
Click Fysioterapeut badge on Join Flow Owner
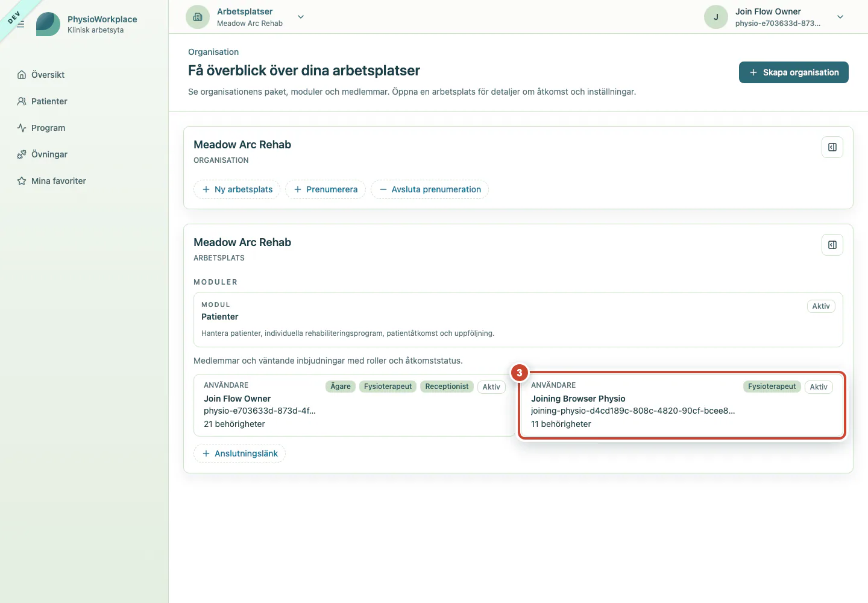388,387
